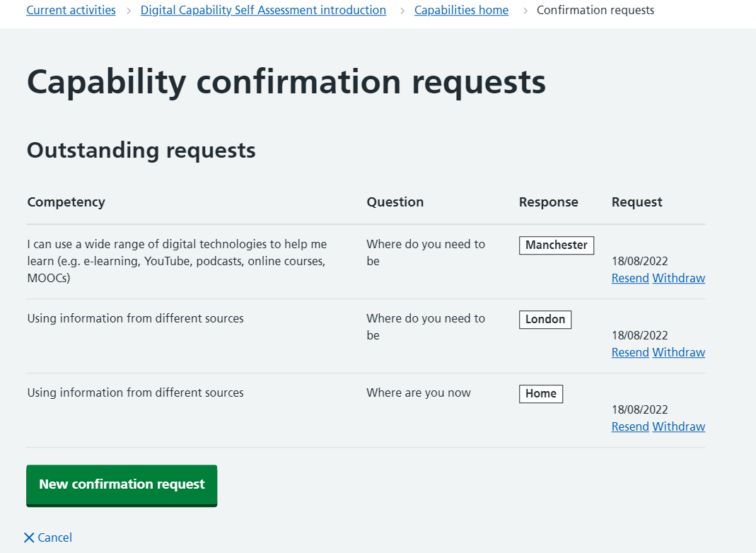The image size is (756, 553).
Task: Click the Cancel link text
Action: (55, 537)
